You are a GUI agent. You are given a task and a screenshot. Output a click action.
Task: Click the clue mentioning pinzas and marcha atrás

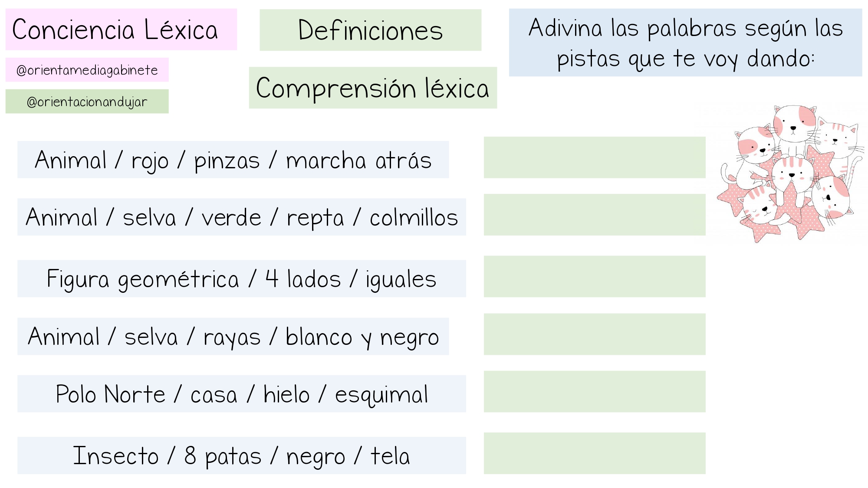233,160
